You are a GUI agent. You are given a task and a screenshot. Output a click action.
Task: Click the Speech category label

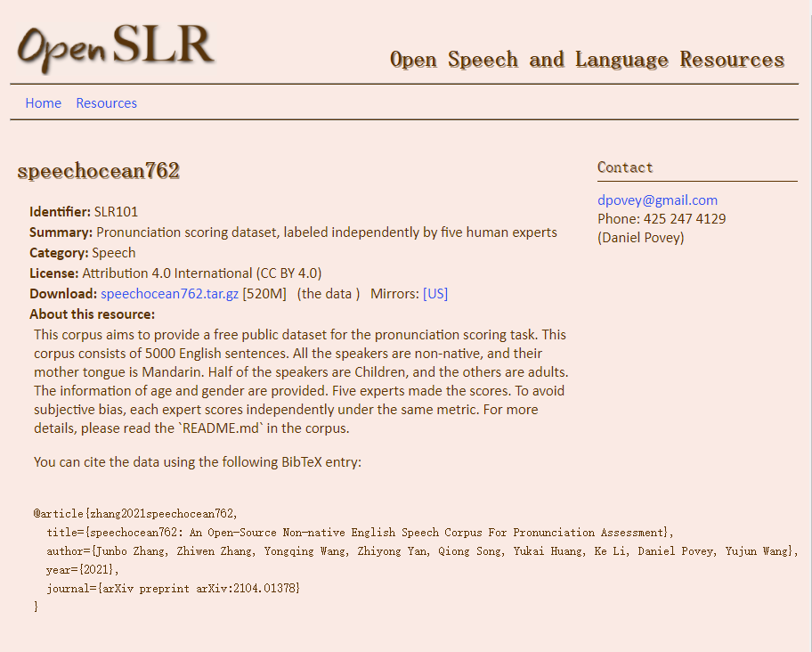point(113,252)
